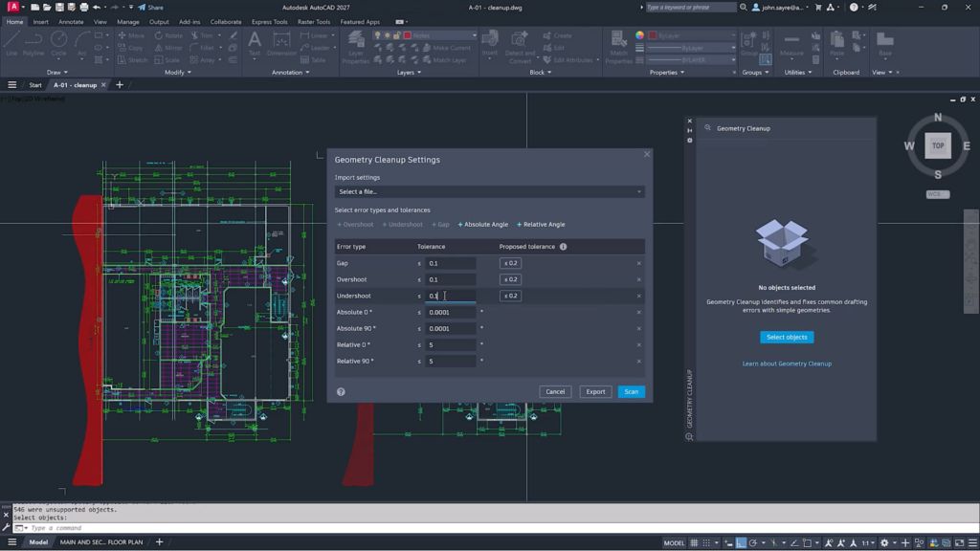Switch to MAIN AND SEC.. FLOOR PLAN layout tab
The image size is (980, 551).
coord(101,542)
